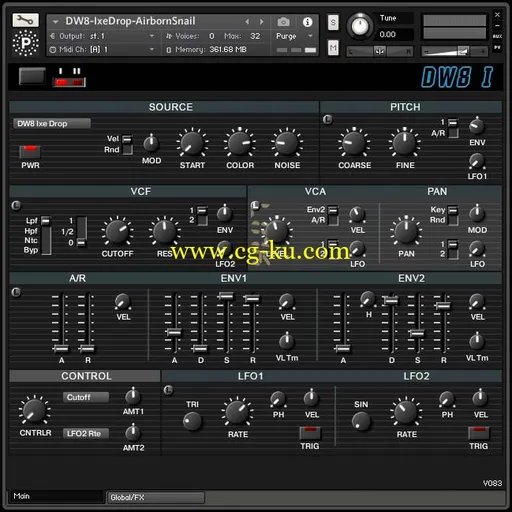512x512 pixels.
Task: Click the Pitch LFO1 knob
Action: 477,161
